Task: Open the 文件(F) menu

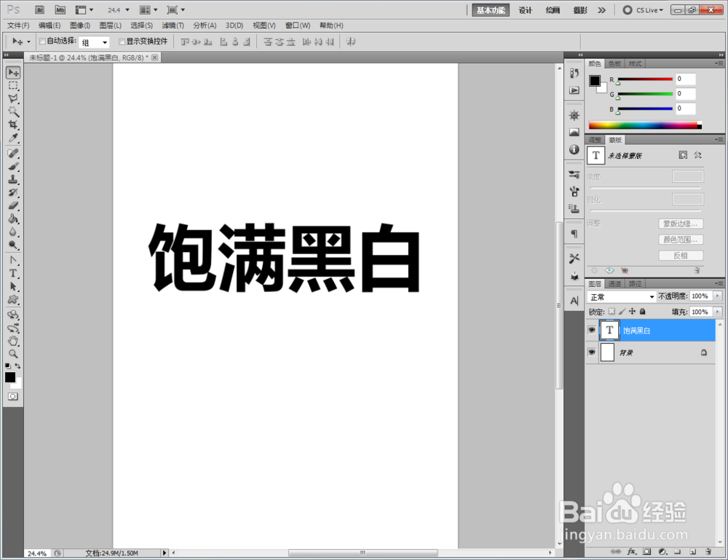Action: (18, 25)
